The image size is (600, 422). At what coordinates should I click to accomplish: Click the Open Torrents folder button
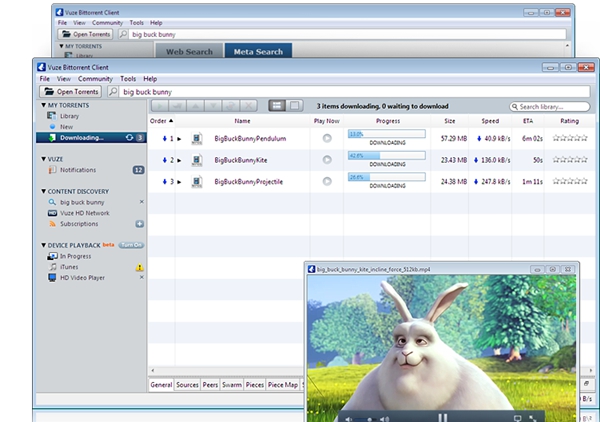[71, 91]
